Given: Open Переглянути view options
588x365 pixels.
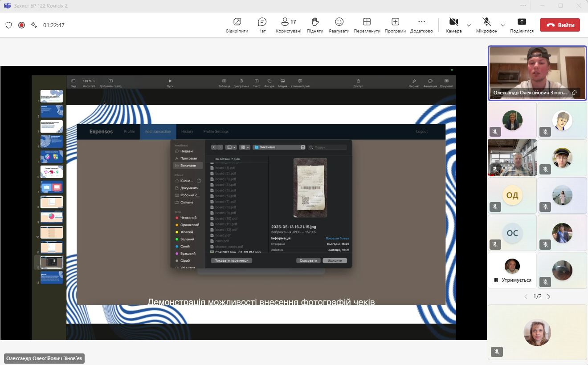Looking at the screenshot, I should tap(367, 25).
